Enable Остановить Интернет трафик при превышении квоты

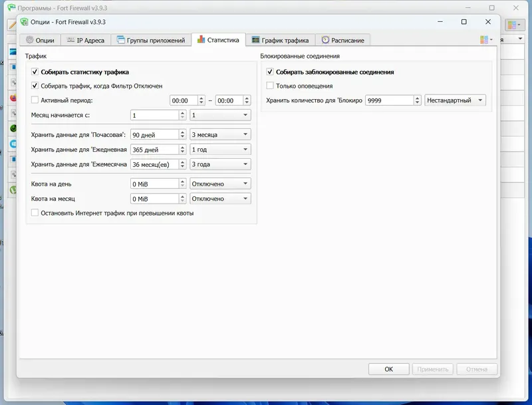click(x=35, y=213)
